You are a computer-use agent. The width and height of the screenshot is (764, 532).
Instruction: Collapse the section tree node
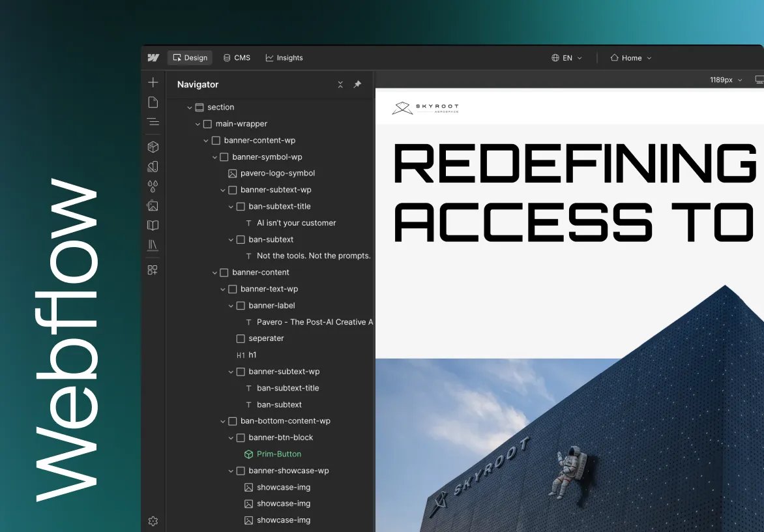pyautogui.click(x=190, y=108)
